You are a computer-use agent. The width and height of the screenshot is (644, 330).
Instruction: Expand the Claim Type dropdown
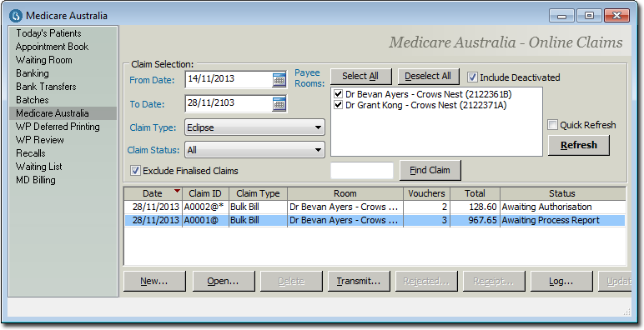(x=318, y=127)
